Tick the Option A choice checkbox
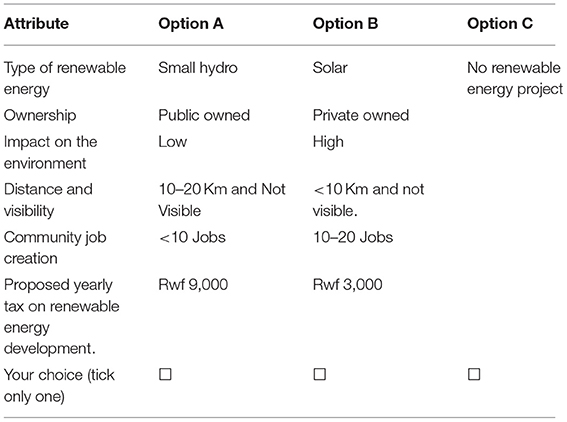Screen dimensions: 567x422 165,374
